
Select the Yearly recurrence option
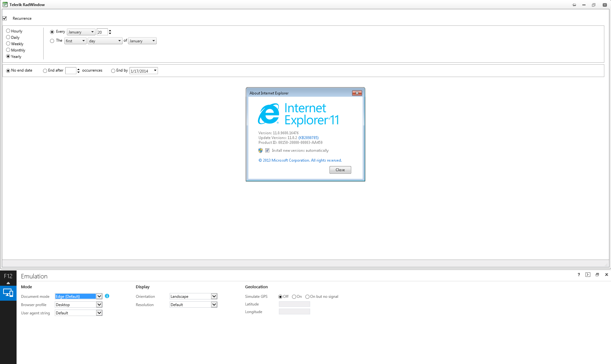[8, 56]
